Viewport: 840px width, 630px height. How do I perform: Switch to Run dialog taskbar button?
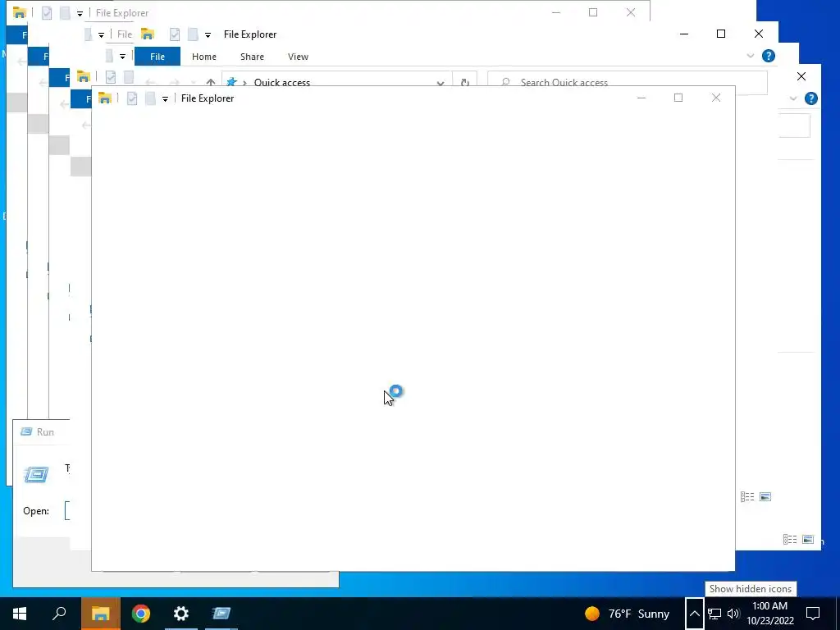pyautogui.click(x=221, y=614)
